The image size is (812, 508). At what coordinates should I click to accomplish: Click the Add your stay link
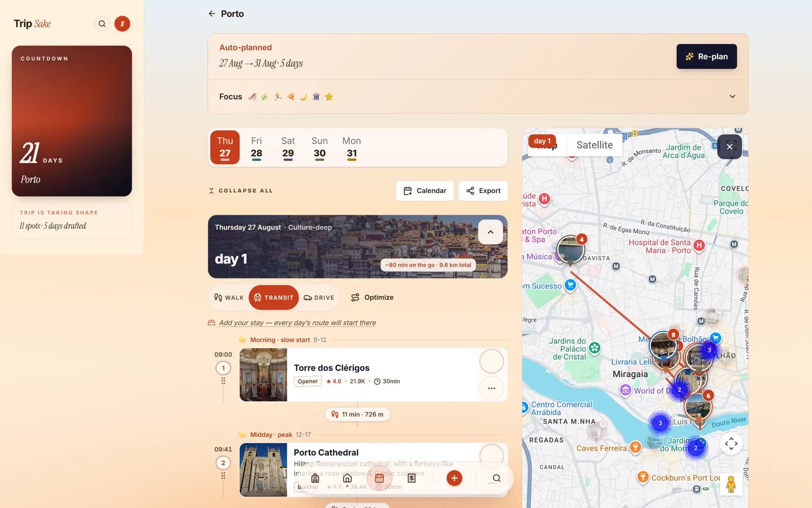(x=297, y=323)
